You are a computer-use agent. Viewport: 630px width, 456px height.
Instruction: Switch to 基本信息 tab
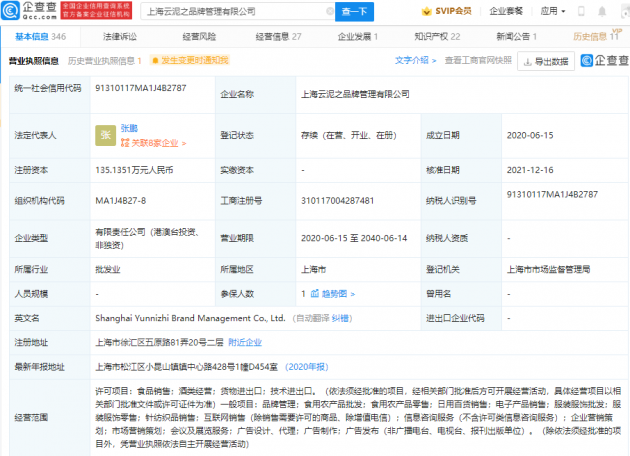coord(40,37)
